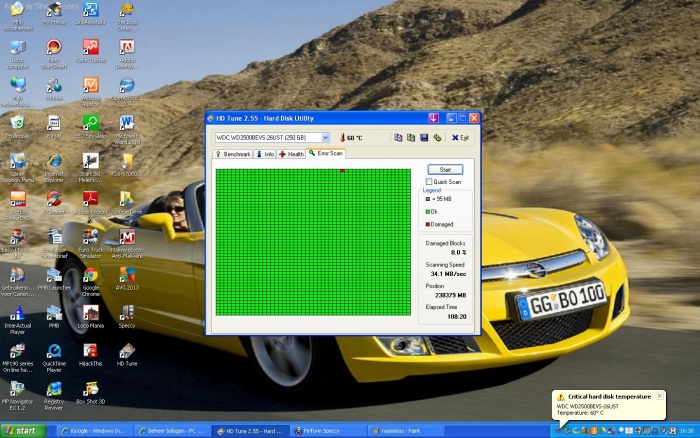700x438 pixels.
Task: Open the Windows Start menu
Action: [x=22, y=430]
